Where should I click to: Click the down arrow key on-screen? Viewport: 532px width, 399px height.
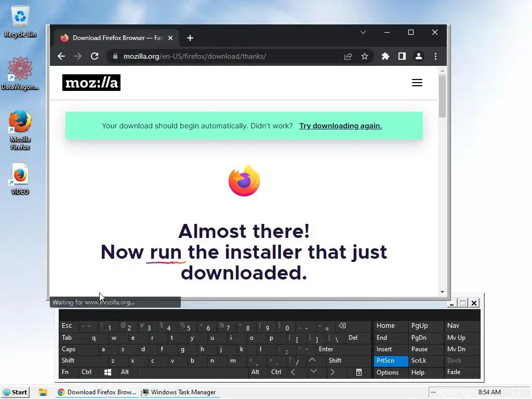pyautogui.click(x=314, y=372)
